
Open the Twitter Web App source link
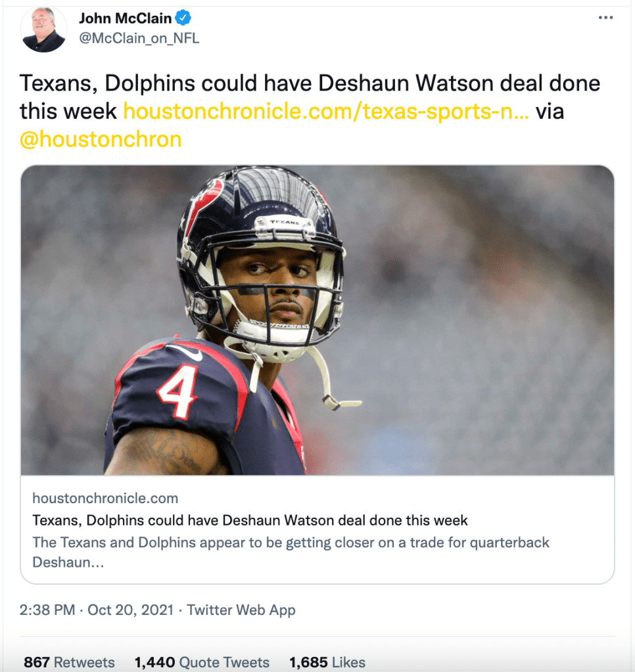point(241,610)
